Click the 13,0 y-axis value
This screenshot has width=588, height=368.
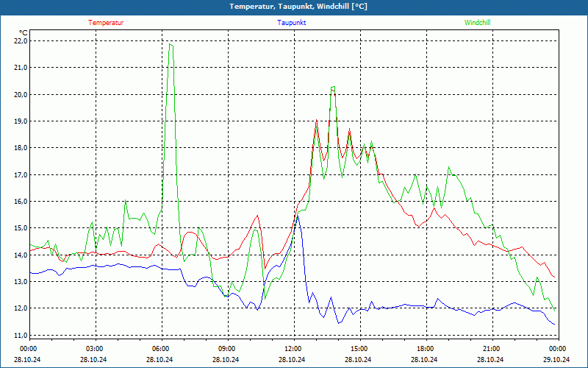[x=21, y=282]
